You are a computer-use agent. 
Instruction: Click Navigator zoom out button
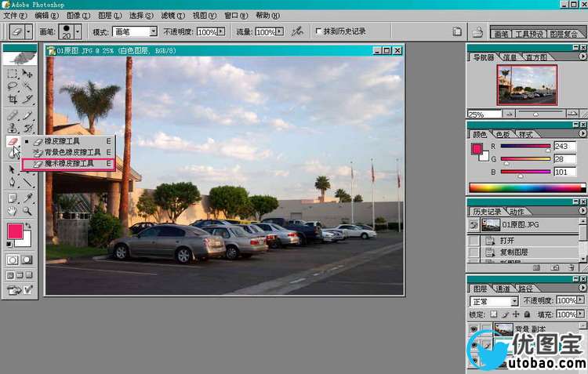click(x=509, y=113)
